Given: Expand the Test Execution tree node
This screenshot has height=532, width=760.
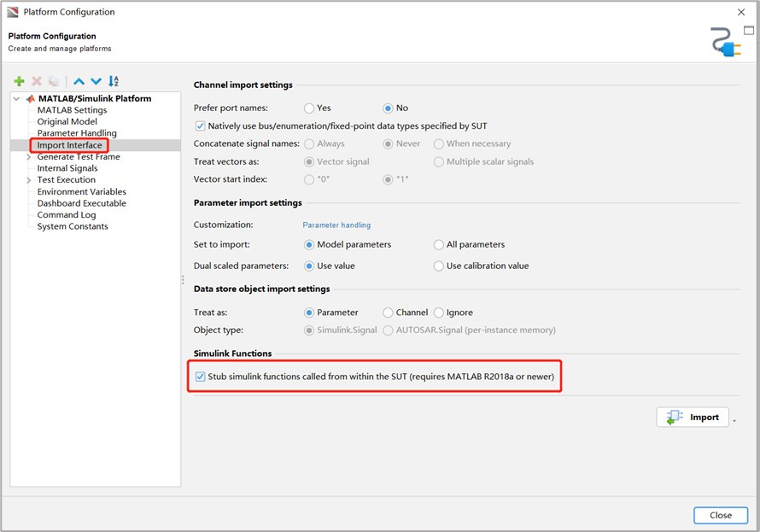Looking at the screenshot, I should coord(28,180).
